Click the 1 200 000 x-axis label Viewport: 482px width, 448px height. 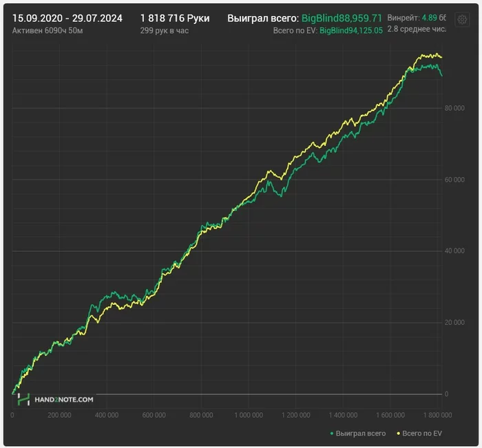(295, 415)
